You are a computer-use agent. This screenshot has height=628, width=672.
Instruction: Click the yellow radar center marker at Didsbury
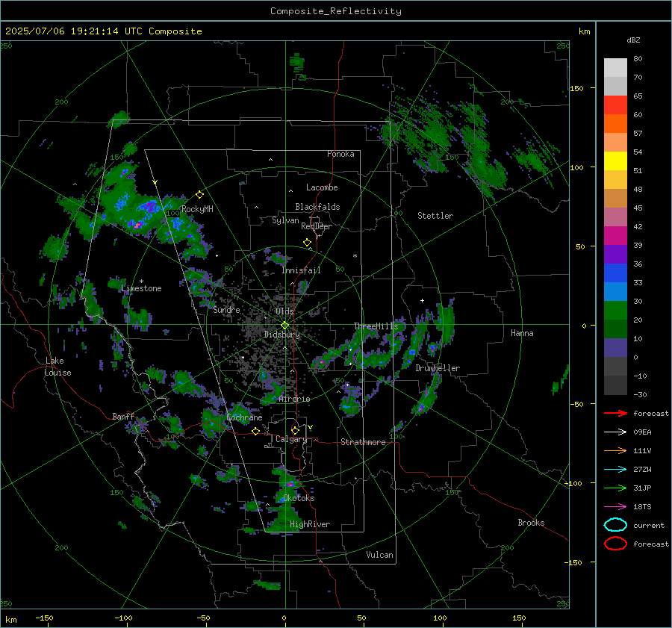click(284, 326)
